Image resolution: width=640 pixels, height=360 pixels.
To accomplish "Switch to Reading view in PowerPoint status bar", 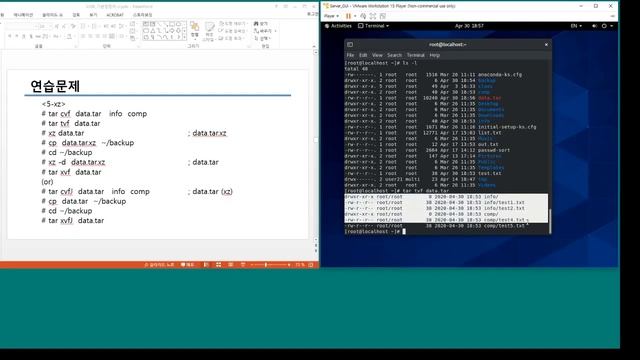I will [231, 265].
